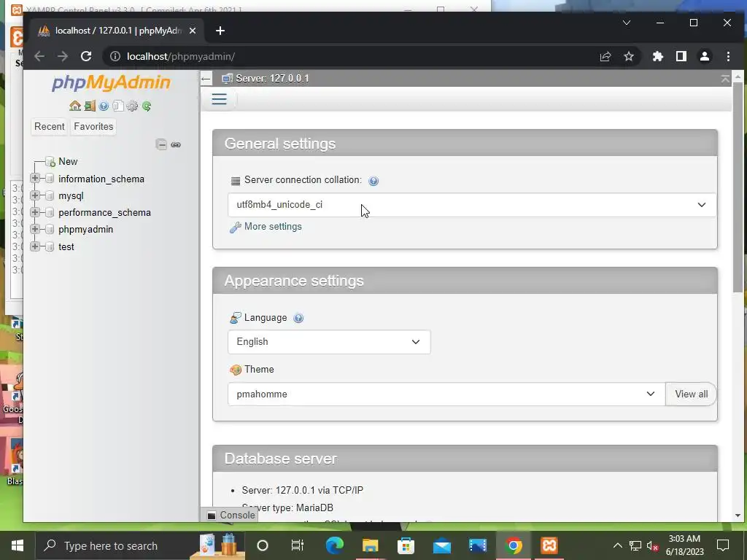The image size is (747, 560).
Task: Open Microsoft Edge from taskbar
Action: [334, 545]
